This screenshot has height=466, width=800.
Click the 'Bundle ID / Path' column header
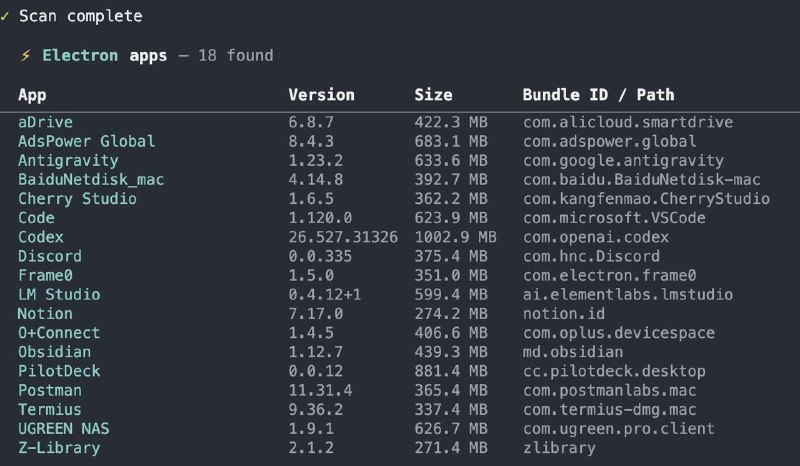pyautogui.click(x=598, y=95)
